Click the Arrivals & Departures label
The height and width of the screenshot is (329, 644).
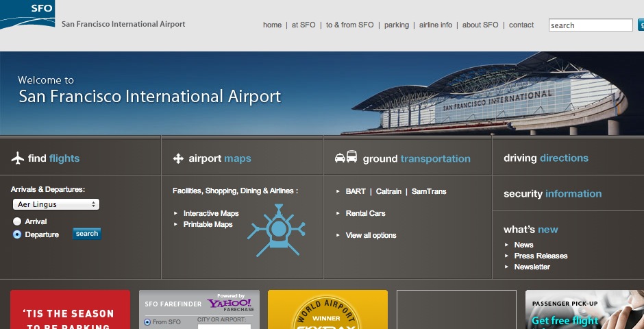[48, 189]
